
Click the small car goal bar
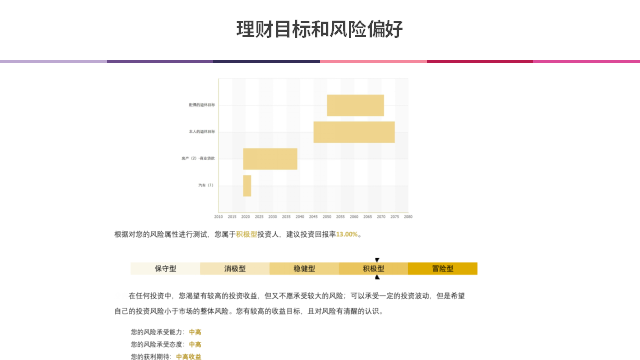point(247,186)
